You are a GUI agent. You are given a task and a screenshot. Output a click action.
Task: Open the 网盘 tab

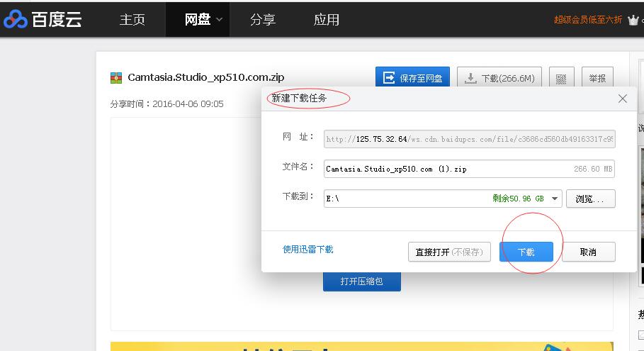click(198, 19)
